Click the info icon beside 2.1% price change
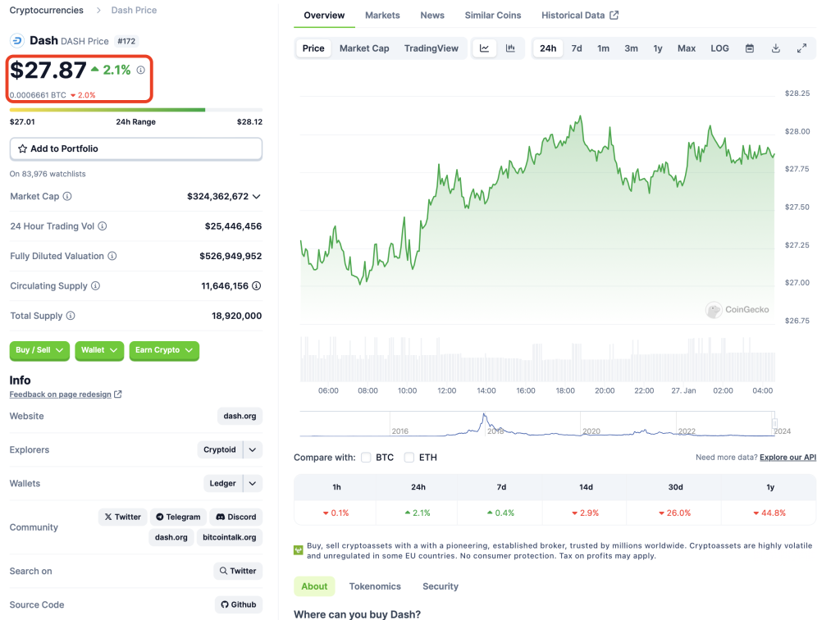This screenshot has width=840, height=620. click(x=140, y=71)
